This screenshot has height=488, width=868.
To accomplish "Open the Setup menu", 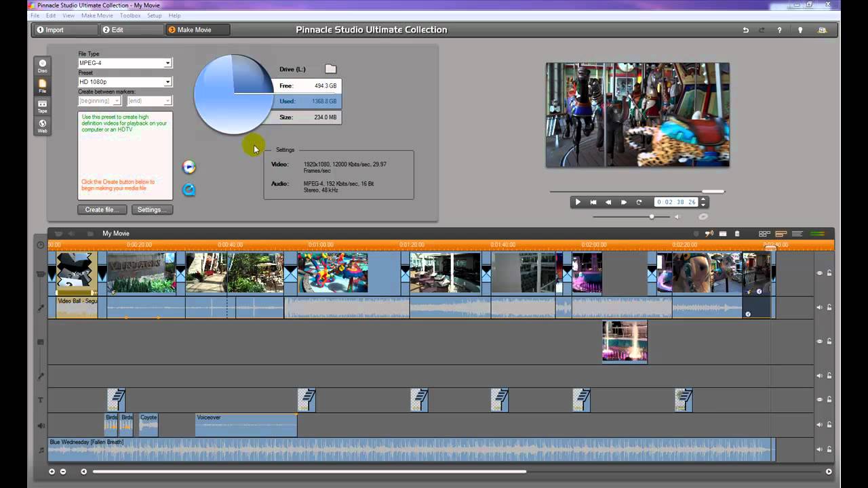I will pos(155,16).
